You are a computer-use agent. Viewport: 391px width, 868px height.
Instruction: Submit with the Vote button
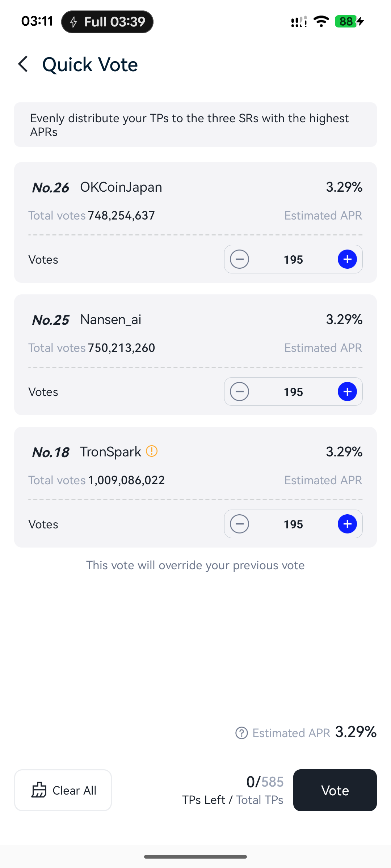coord(335,790)
